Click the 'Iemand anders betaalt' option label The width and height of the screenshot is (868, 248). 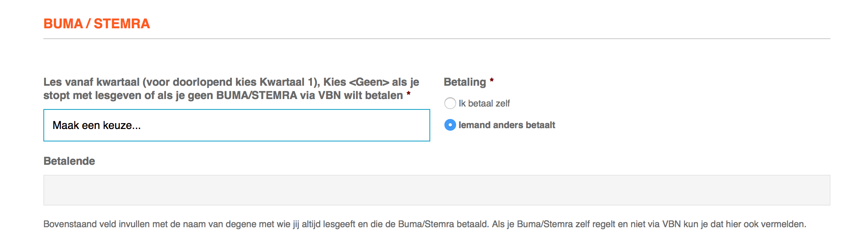click(507, 125)
